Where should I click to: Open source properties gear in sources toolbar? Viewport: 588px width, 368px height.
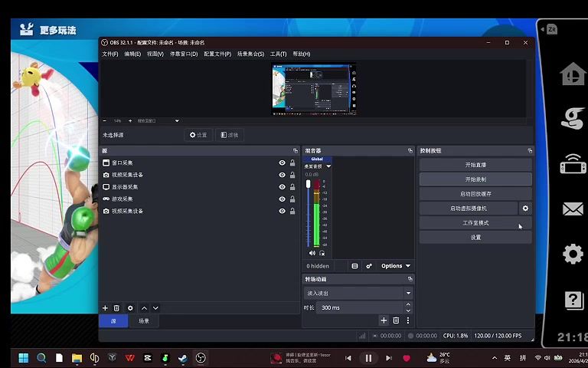(130, 307)
